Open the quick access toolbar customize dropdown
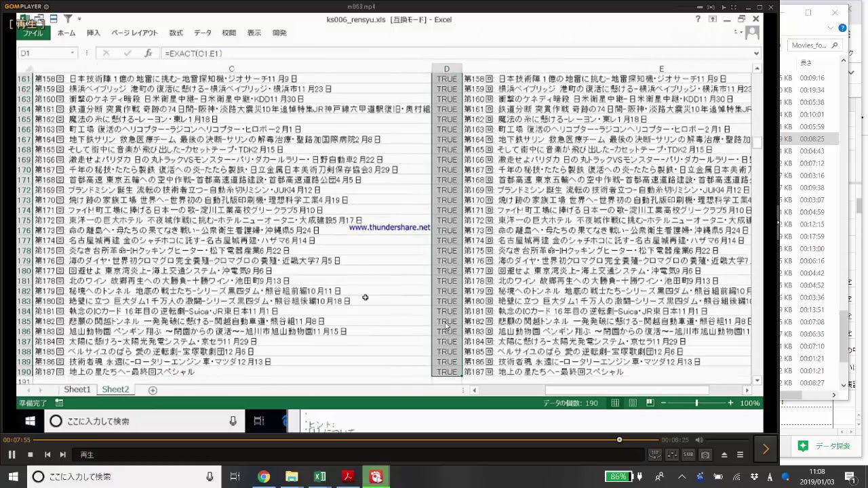This screenshot has width=868, height=488. point(79,19)
